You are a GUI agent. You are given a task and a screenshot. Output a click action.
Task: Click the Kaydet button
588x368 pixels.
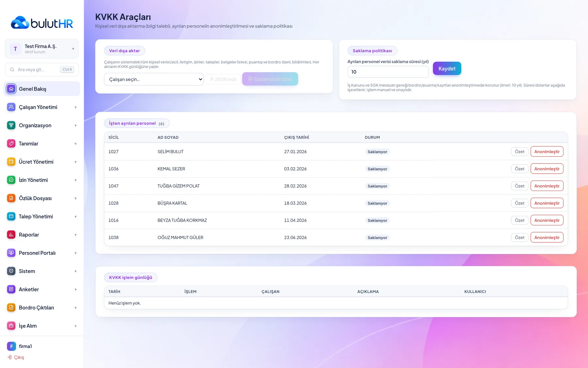point(447,68)
